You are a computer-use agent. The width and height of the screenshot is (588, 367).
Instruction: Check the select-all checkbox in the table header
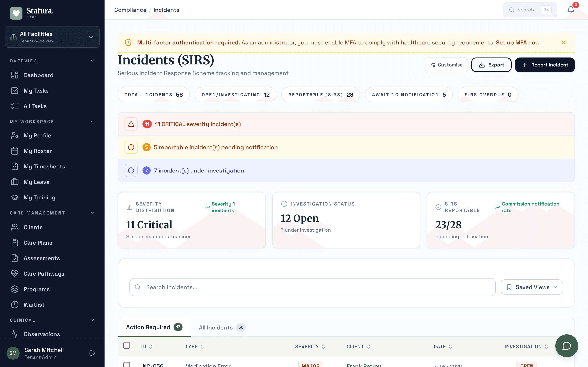pos(127,345)
